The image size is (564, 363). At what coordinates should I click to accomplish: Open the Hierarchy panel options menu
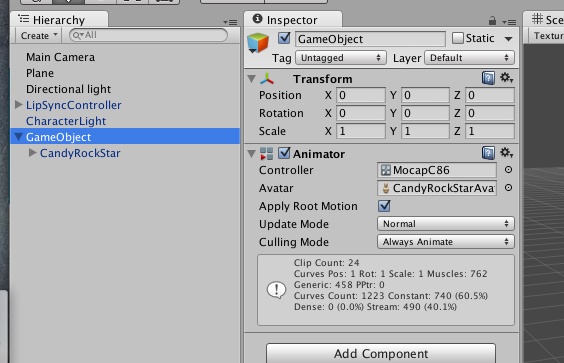(x=230, y=22)
